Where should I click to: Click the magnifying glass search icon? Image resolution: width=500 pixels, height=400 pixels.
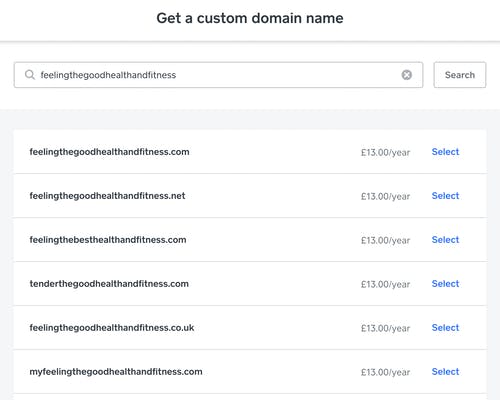point(30,75)
